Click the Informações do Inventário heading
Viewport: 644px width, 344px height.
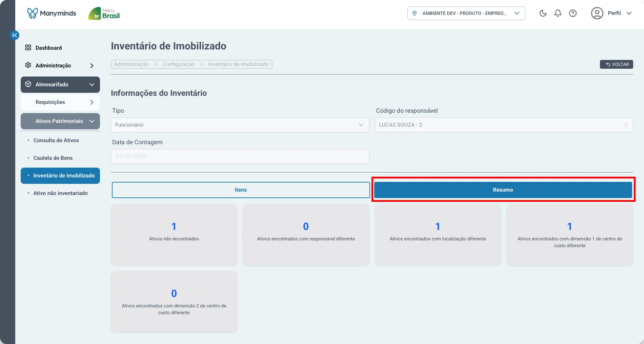coord(159,93)
